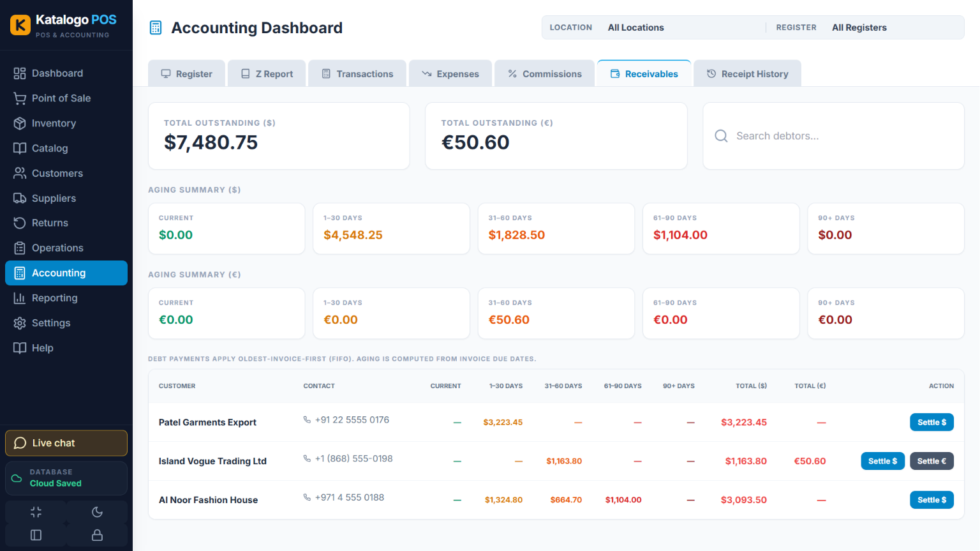
Task: Click the €50.60 total outstanding value
Action: [x=475, y=142]
